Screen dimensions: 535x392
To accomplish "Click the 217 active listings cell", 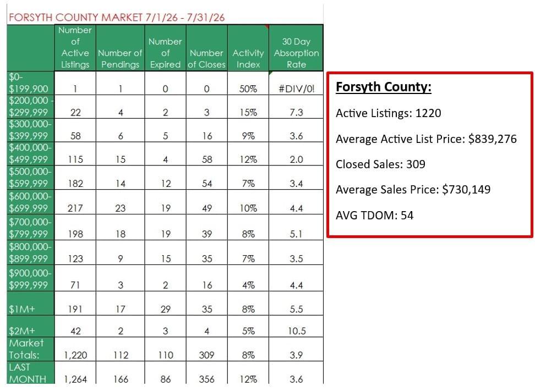I will (x=75, y=202).
